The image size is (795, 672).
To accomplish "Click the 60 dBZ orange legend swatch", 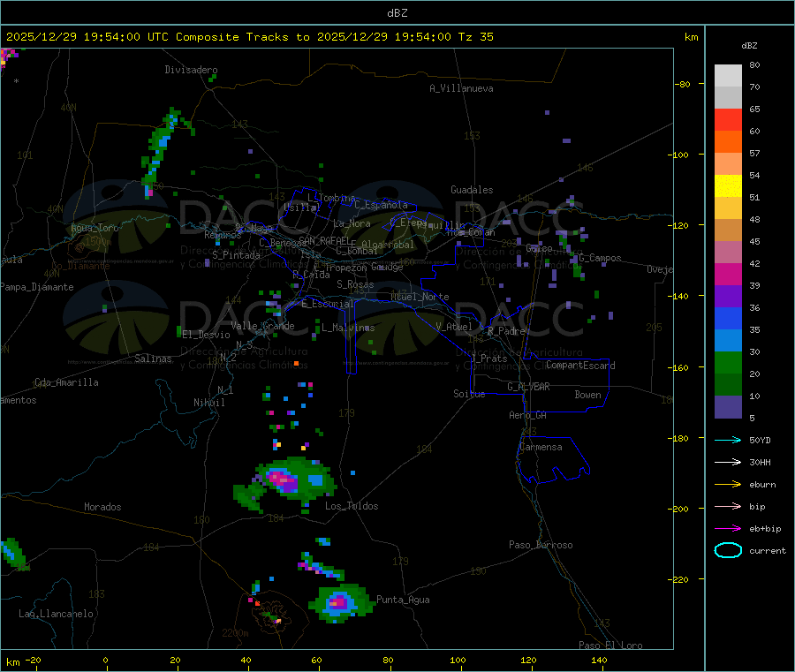I will (x=728, y=142).
